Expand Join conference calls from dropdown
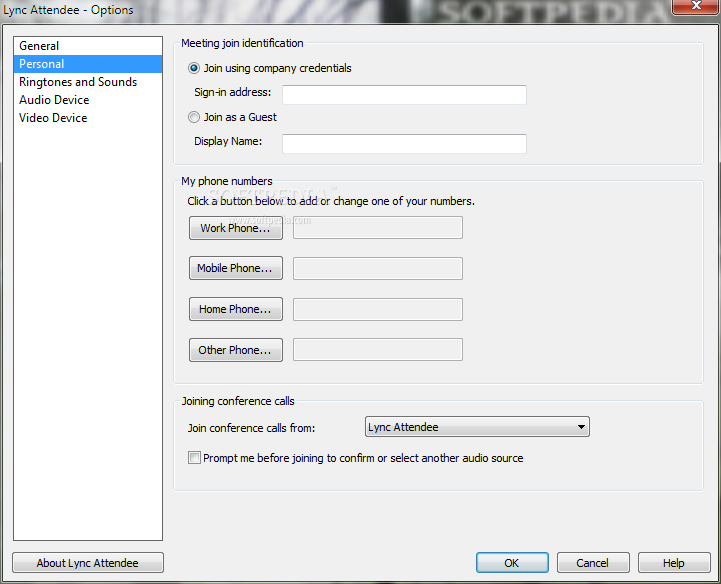721x584 pixels. pos(477,427)
